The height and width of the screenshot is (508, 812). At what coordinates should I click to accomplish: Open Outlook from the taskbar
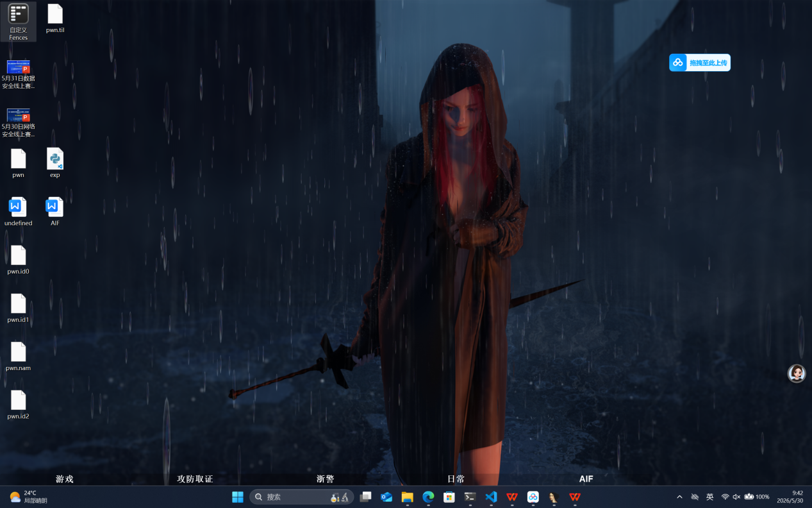[386, 497]
